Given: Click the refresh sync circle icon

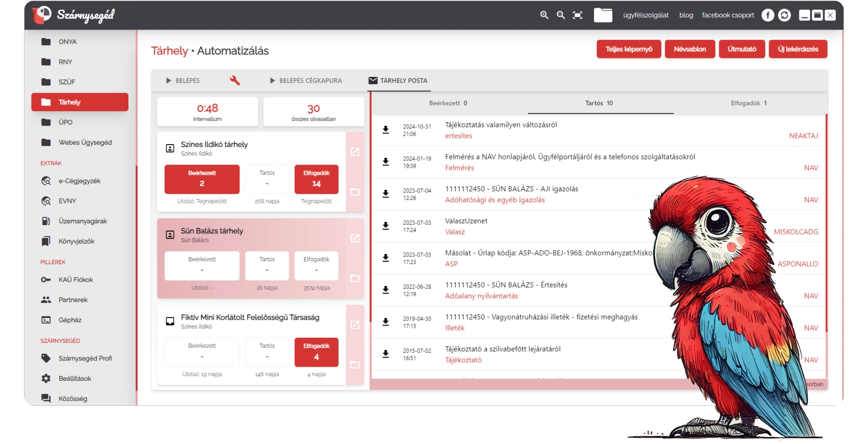Looking at the screenshot, I should pos(784,15).
